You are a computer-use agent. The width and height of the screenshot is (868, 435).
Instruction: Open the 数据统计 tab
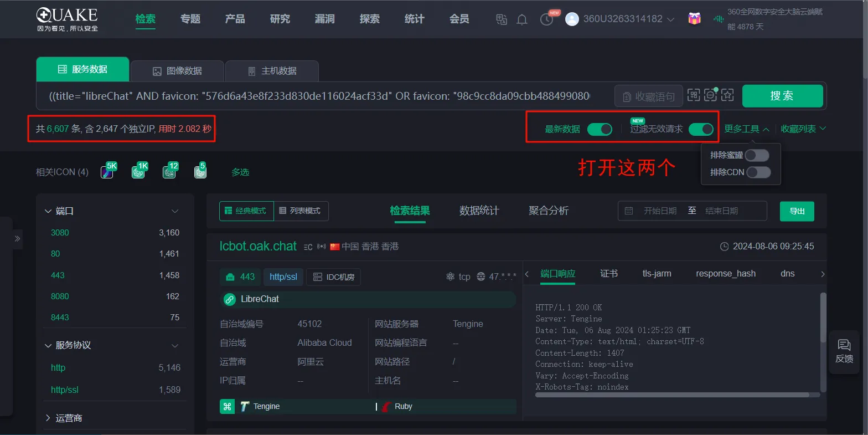(479, 211)
